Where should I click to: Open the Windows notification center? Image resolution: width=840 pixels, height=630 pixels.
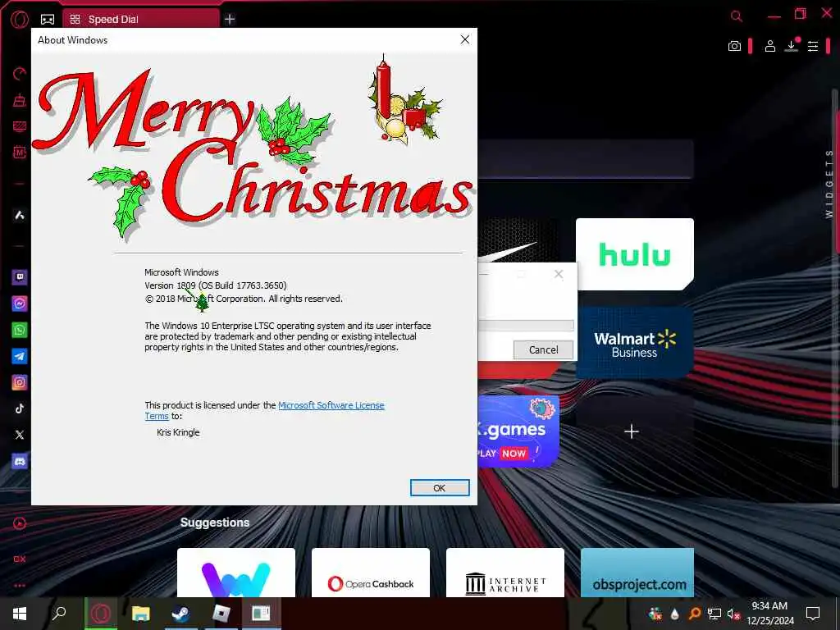(x=813, y=614)
